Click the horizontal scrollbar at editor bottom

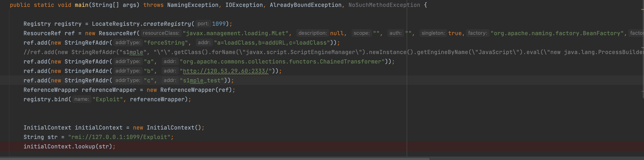[x=215, y=158]
